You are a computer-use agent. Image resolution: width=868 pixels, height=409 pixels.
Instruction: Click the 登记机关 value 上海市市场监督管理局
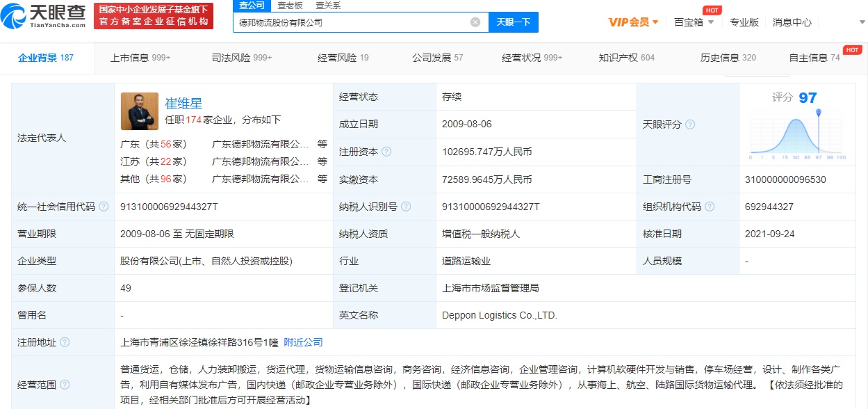tap(491, 288)
